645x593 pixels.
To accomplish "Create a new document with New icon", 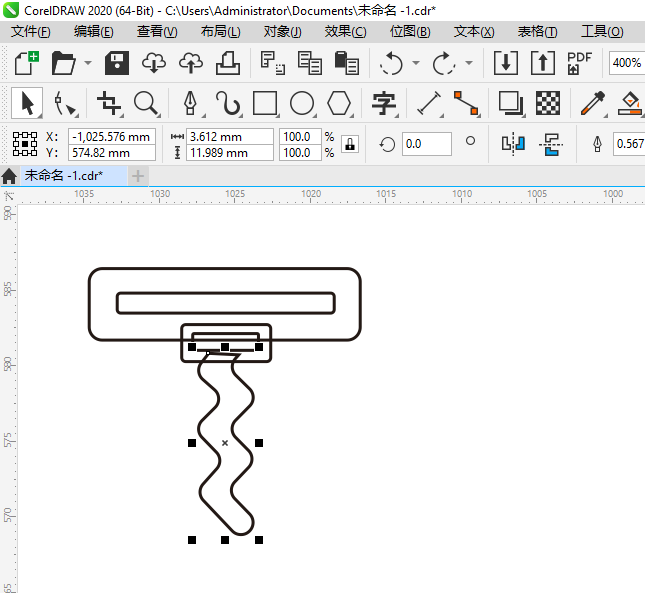I will [x=27, y=63].
